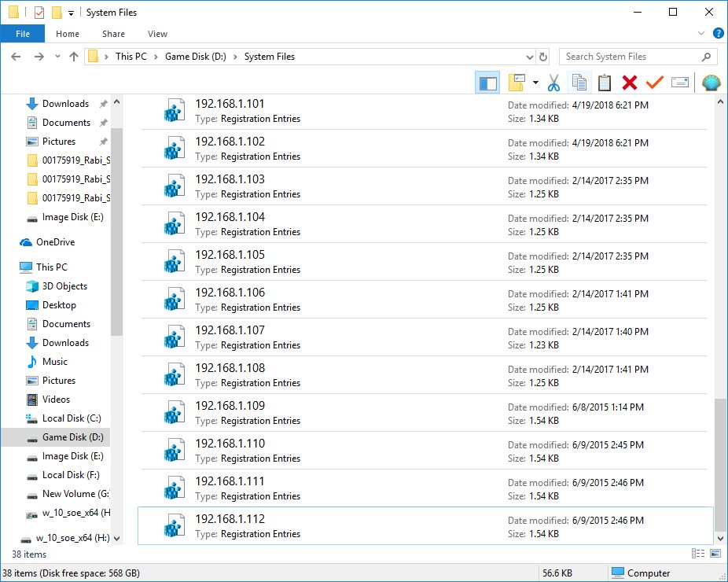Viewport: 728px width, 582px height.
Task: Select the Cut (scissors) tool in the toolbar
Action: [x=555, y=82]
